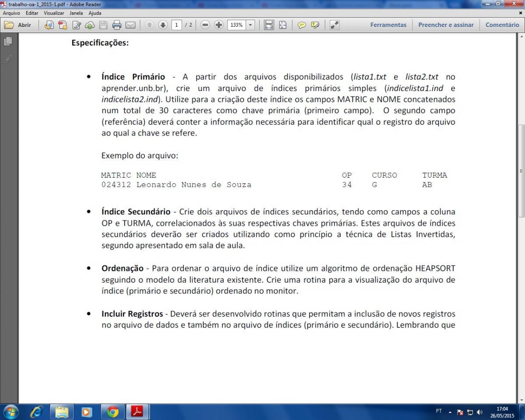Screen dimensions: 525x420
Task: Click the scrollbar down arrow
Action: [x=521, y=400]
